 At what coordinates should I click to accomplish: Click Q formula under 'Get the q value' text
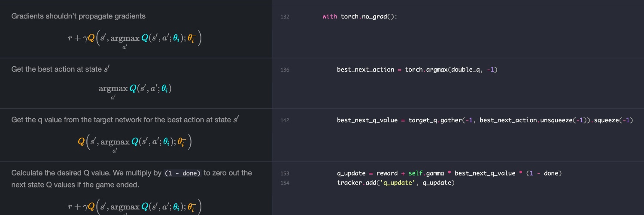tap(135, 143)
